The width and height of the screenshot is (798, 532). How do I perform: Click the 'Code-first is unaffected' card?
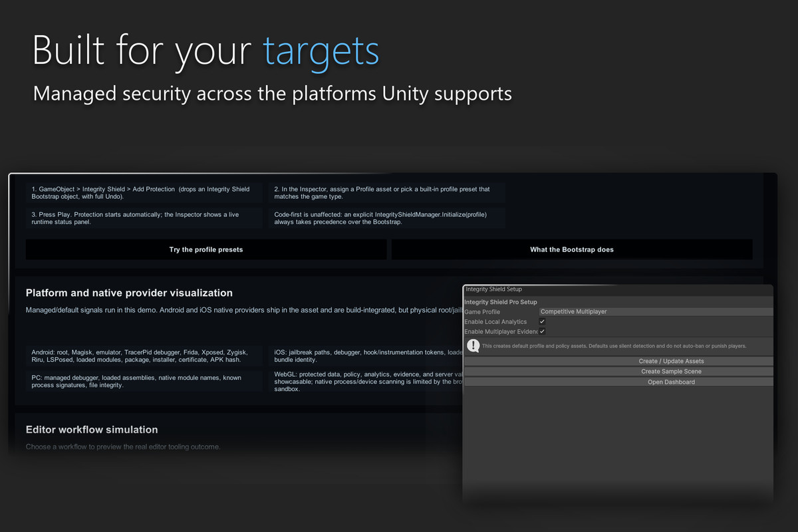386,219
